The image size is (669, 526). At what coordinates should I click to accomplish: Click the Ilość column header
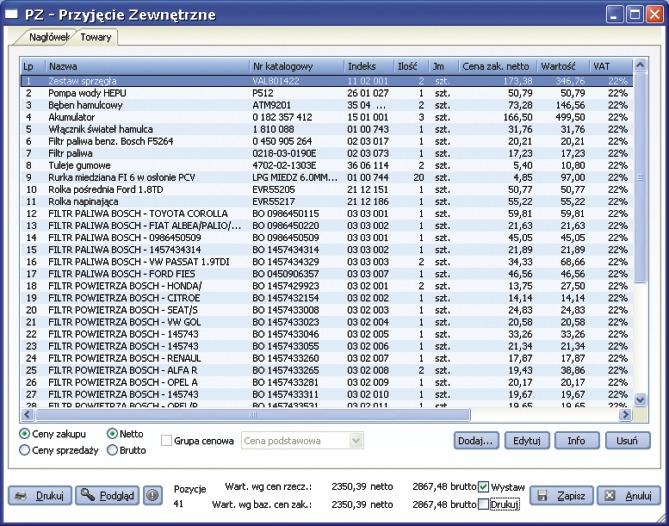coord(411,67)
